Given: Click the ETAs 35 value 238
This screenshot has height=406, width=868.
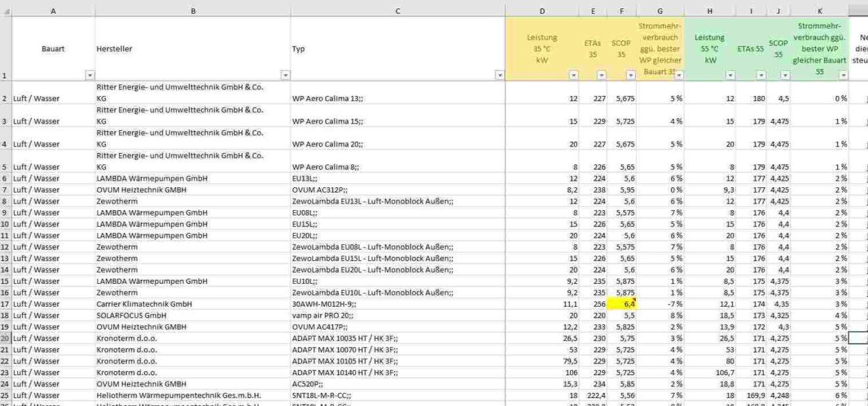Looking at the screenshot, I should [x=594, y=190].
